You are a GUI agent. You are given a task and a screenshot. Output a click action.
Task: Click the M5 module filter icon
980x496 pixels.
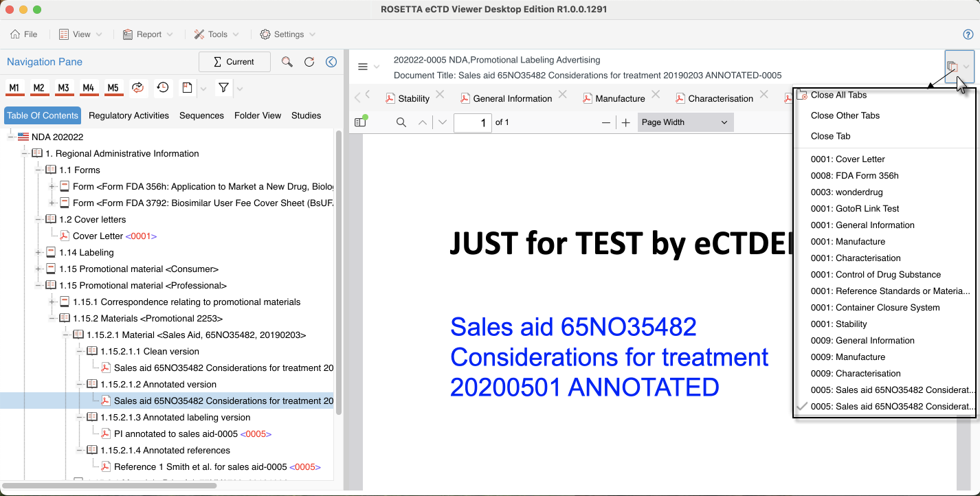113,88
